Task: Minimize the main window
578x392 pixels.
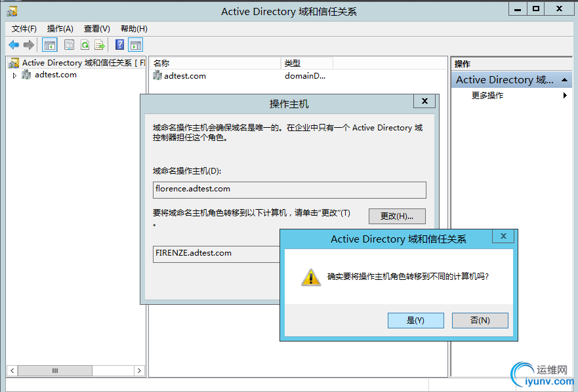Action: 518,9
